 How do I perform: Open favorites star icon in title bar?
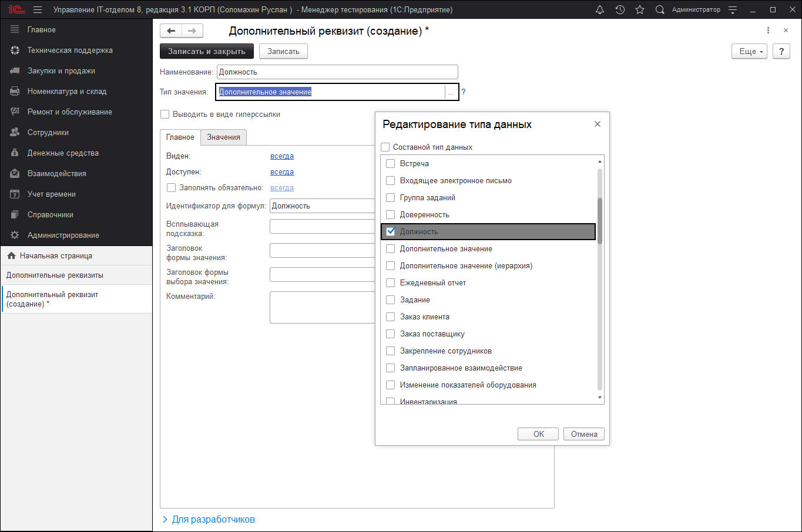click(640, 10)
